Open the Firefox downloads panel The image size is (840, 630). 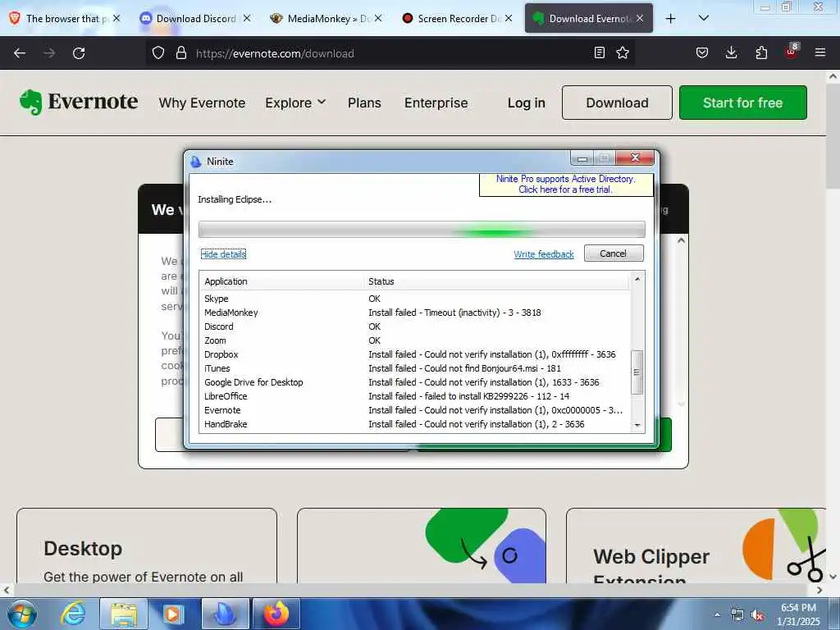coord(731,52)
